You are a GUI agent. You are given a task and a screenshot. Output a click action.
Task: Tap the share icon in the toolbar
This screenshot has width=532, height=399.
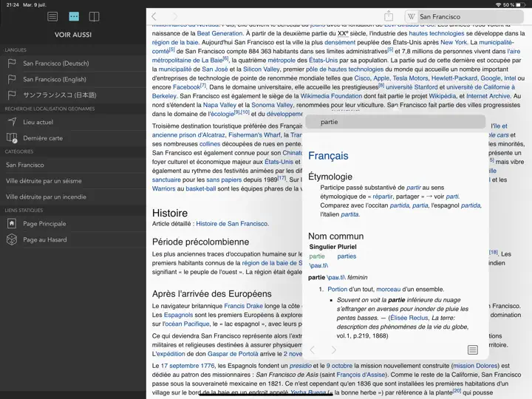[389, 16]
